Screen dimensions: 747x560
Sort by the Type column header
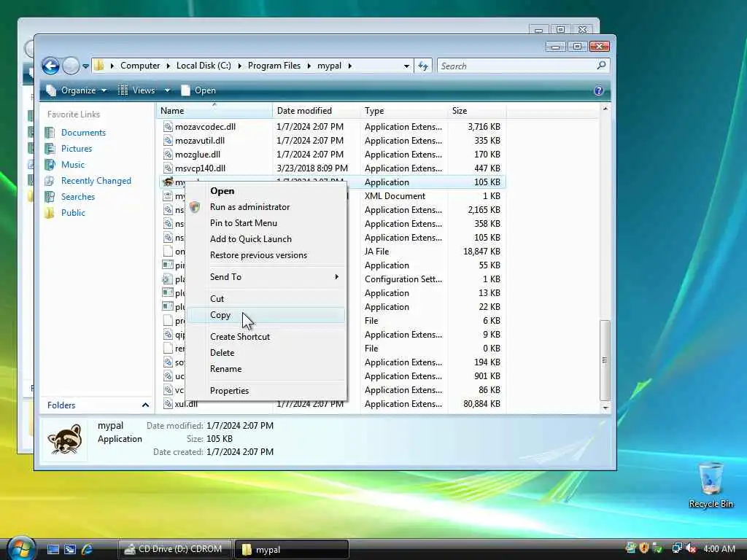tap(404, 111)
